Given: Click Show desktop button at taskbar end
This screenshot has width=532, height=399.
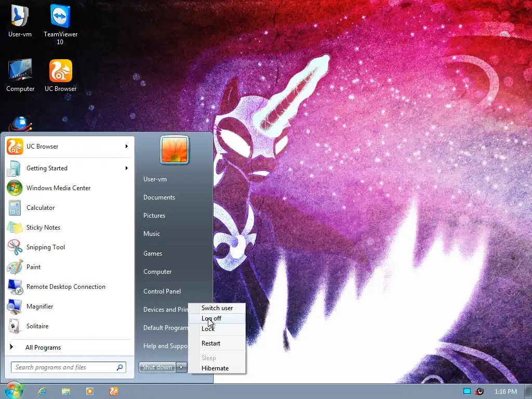Looking at the screenshot, I should coord(528,392).
